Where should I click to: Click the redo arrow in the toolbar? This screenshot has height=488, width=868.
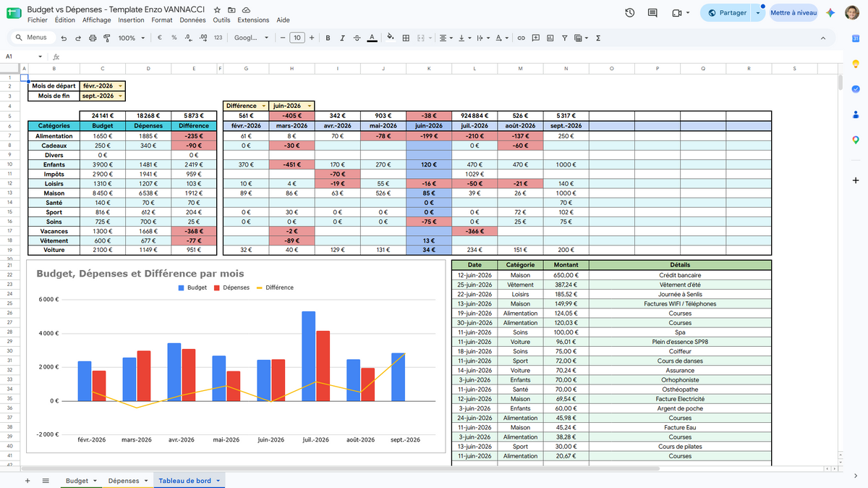coord(78,38)
